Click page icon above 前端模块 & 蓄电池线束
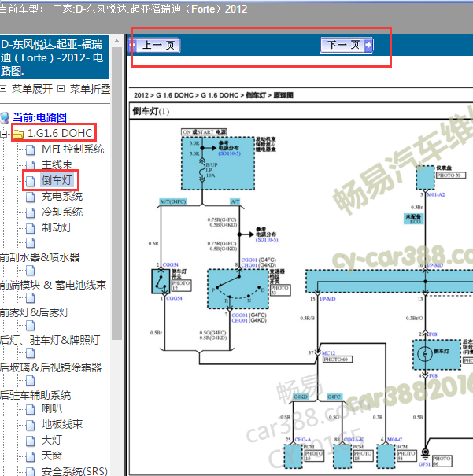Image resolution: width=473 pixels, height=476 pixels. [31, 270]
